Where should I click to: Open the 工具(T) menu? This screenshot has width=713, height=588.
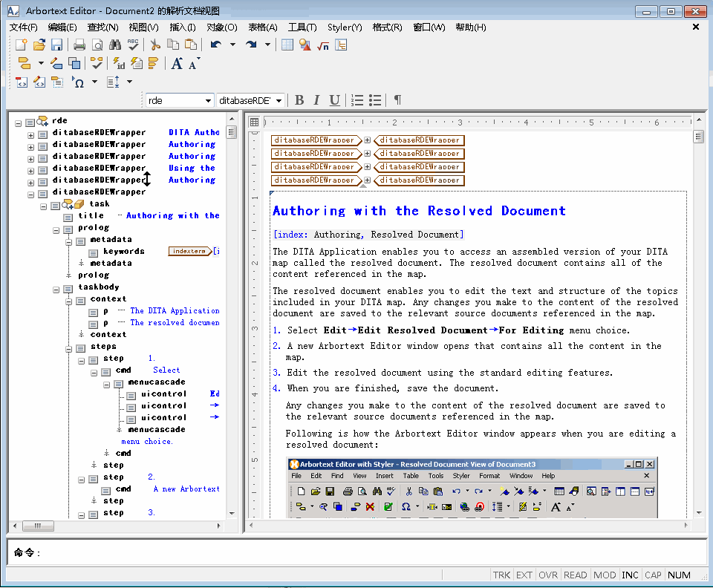pos(302,27)
